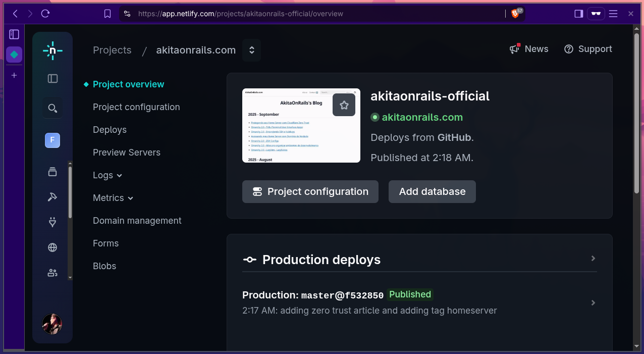
Task: Select the pinned Netlify diamond tab
Action: (14, 55)
